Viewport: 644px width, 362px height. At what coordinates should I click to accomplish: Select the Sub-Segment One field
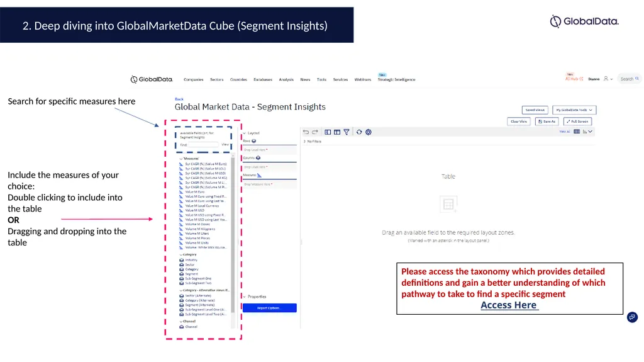pyautogui.click(x=198, y=278)
